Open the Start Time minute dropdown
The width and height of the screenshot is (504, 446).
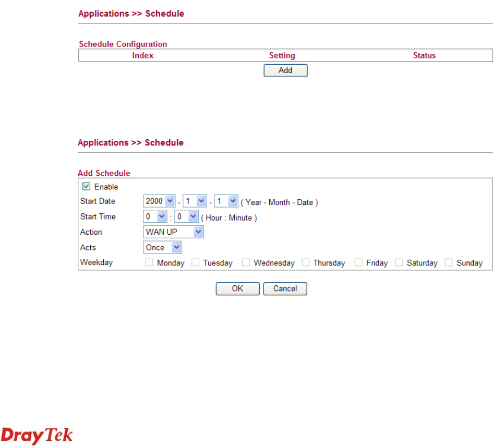coord(186,216)
